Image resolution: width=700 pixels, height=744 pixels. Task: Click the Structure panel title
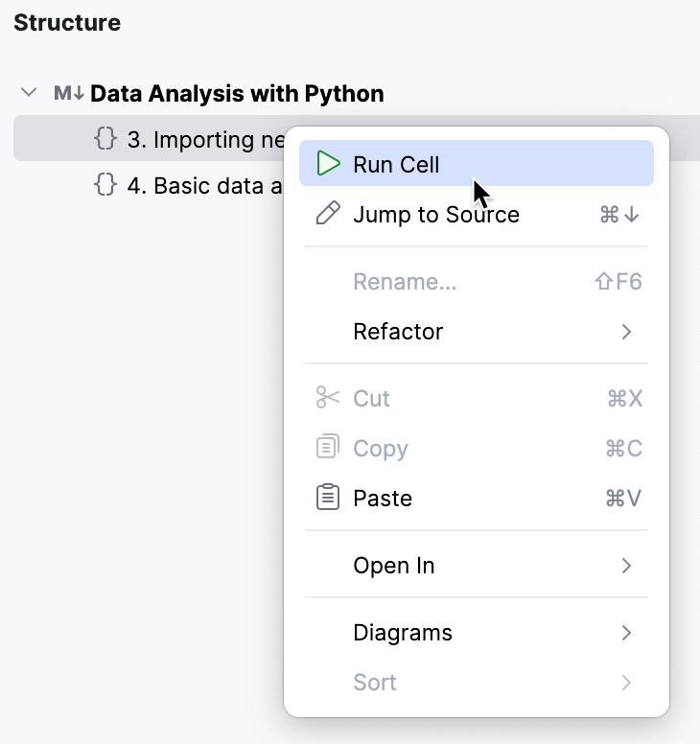pos(67,23)
